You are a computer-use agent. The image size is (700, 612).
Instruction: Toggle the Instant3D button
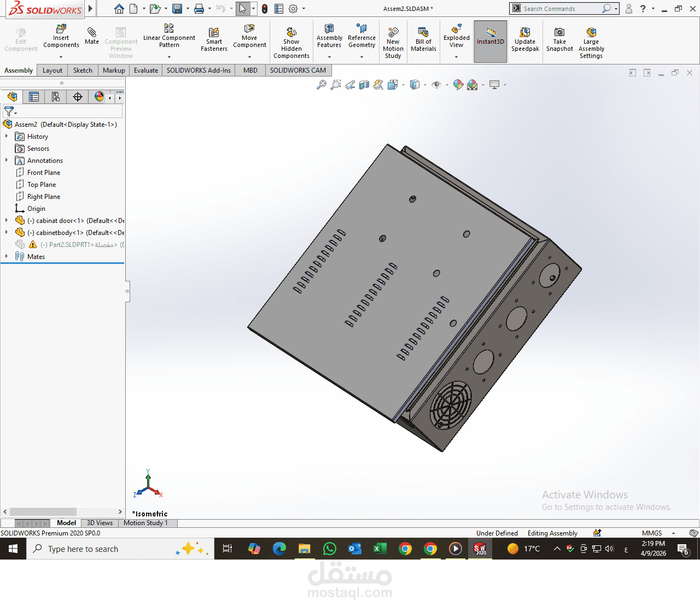pos(491,41)
